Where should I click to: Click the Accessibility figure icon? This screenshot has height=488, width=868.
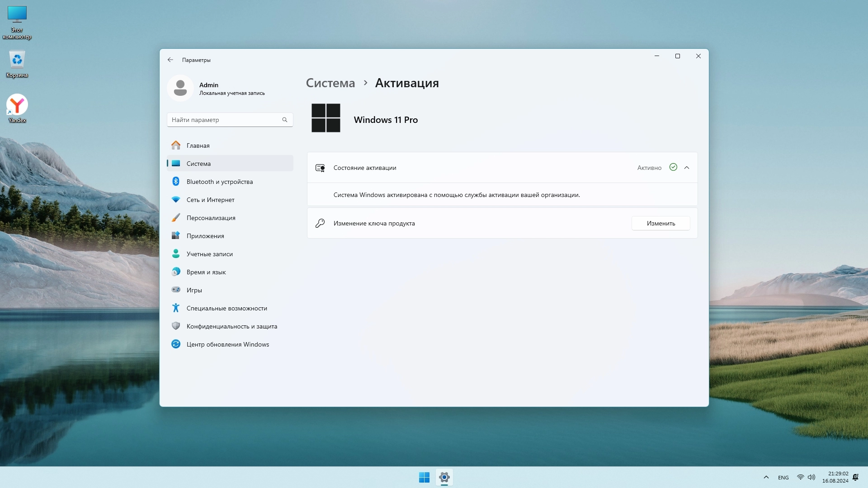[176, 308]
